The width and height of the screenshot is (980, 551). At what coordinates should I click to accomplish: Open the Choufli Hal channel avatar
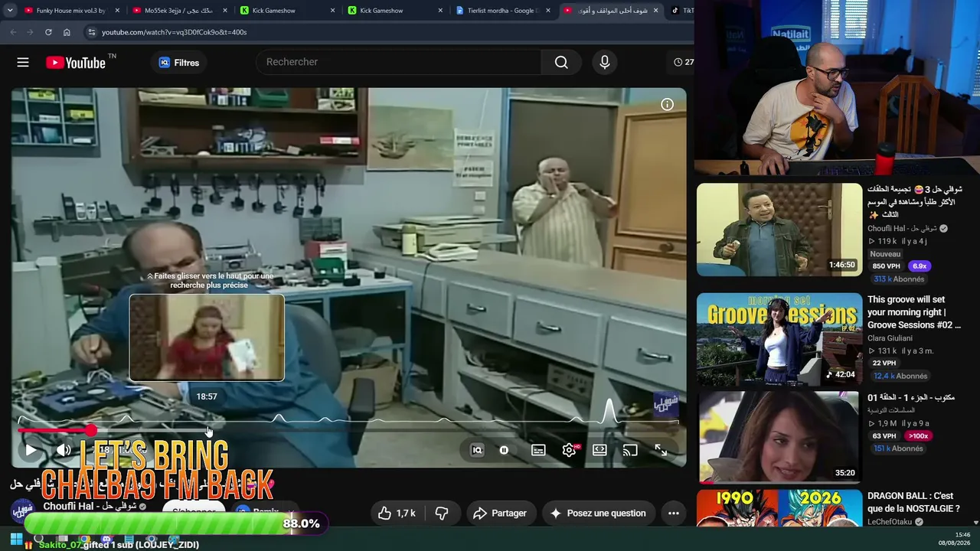[23, 510]
